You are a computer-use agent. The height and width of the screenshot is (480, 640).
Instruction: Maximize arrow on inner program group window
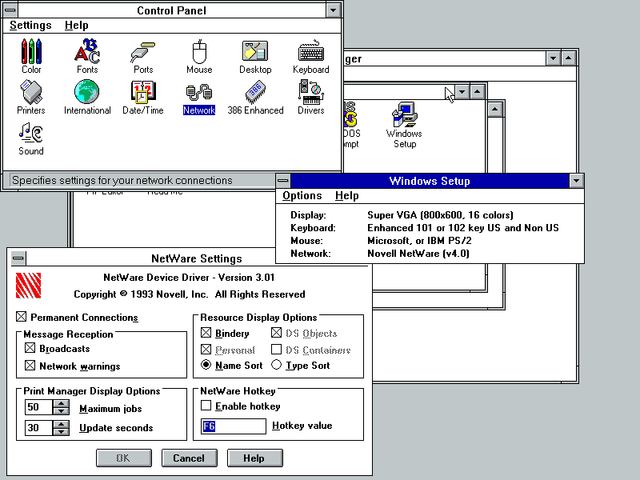tap(477, 92)
